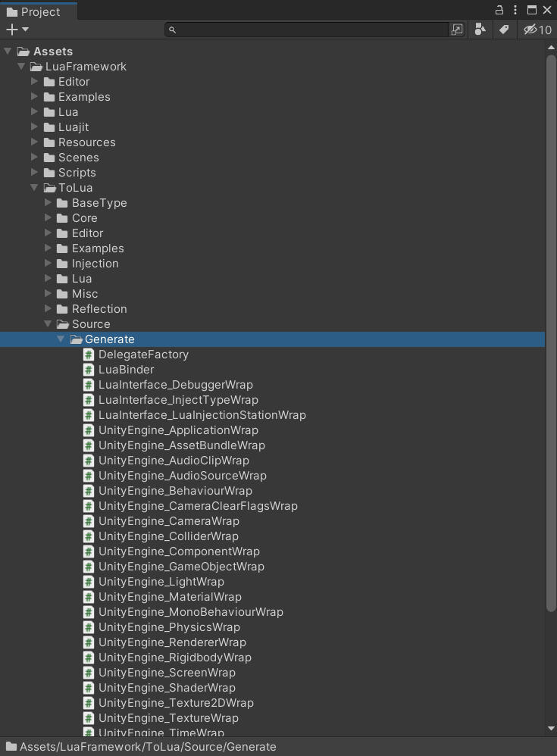Open search in new window icon
Screen dimensions: 557x756
pyautogui.click(x=457, y=30)
